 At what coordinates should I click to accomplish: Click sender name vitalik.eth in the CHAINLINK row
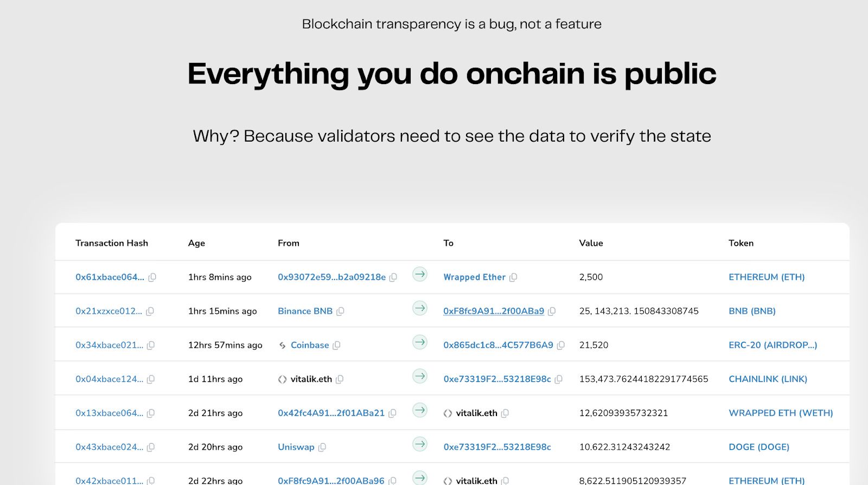click(311, 379)
